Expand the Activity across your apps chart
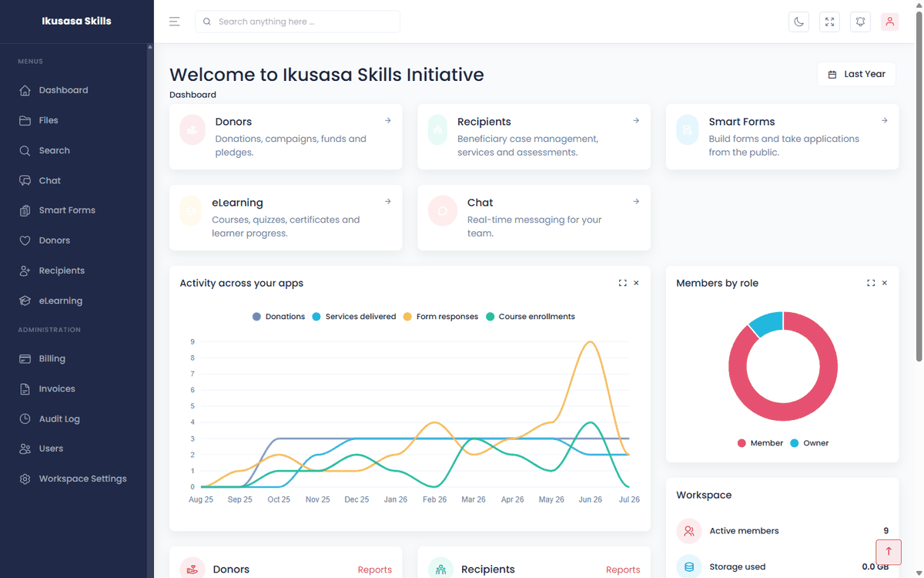Viewport: 924px width, 578px height. [x=622, y=283]
